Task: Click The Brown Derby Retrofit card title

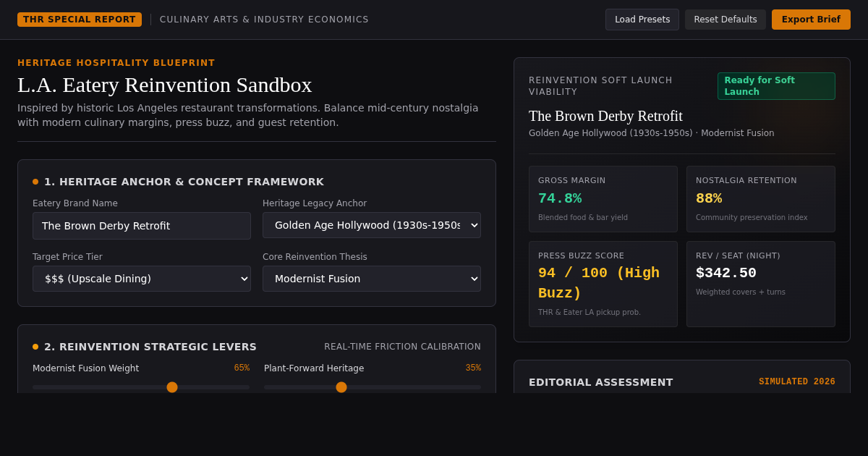Action: coord(605,116)
